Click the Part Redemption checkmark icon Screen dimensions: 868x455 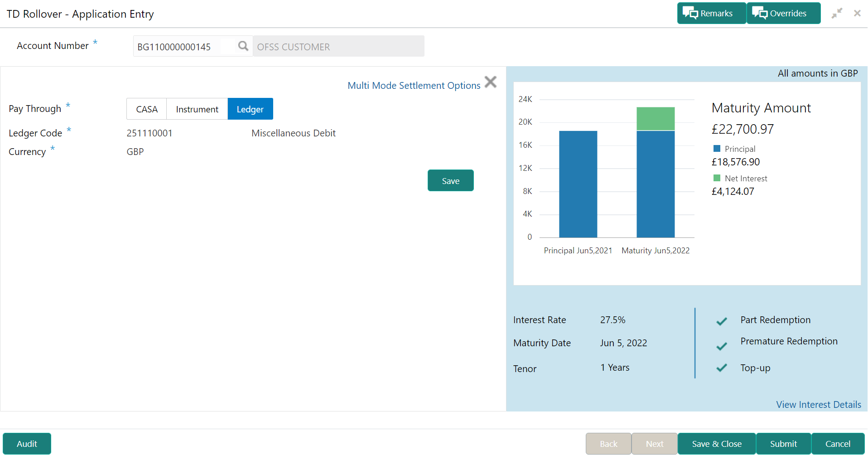(x=722, y=321)
